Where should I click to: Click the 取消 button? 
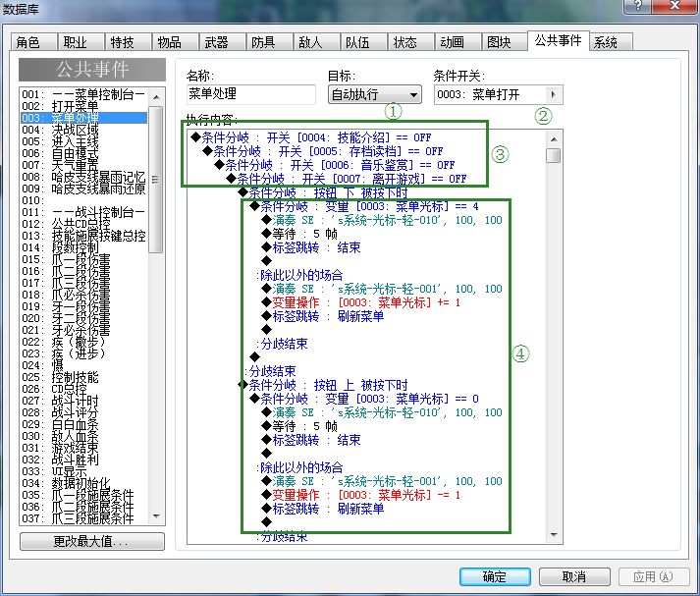[574, 576]
